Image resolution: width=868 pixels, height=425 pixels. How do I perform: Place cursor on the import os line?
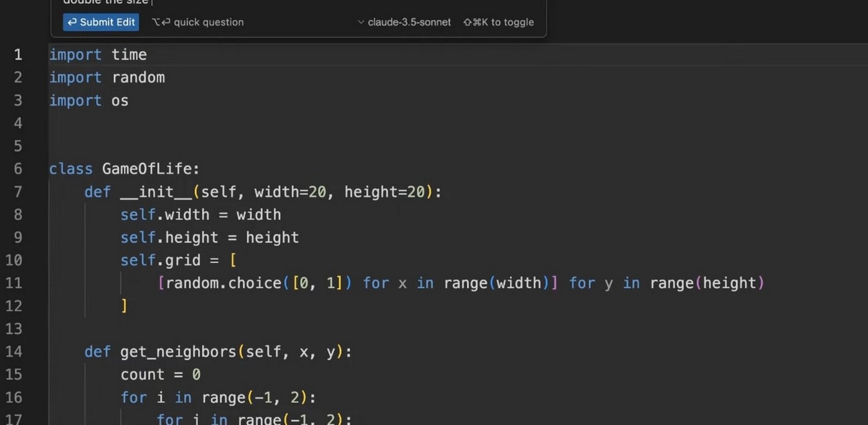click(88, 100)
